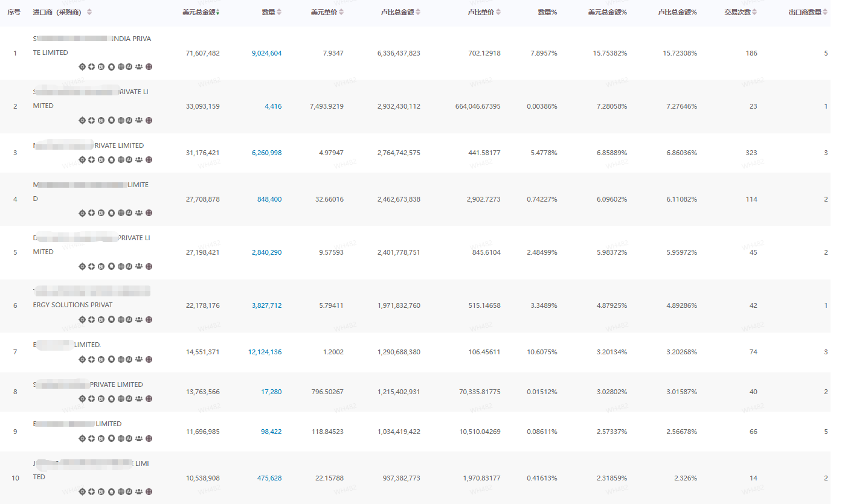842x504 pixels.
Task: Click the crosshair target icon in row 5
Action: pos(82,266)
